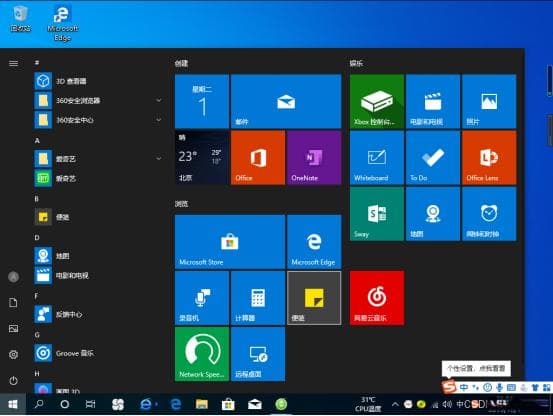Open the 地图 maps tile in 娱乐 group

433,214
